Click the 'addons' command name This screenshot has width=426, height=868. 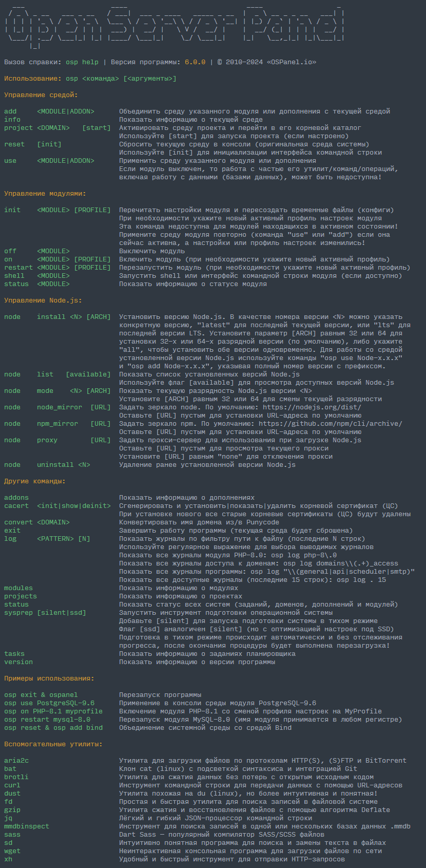point(16,498)
